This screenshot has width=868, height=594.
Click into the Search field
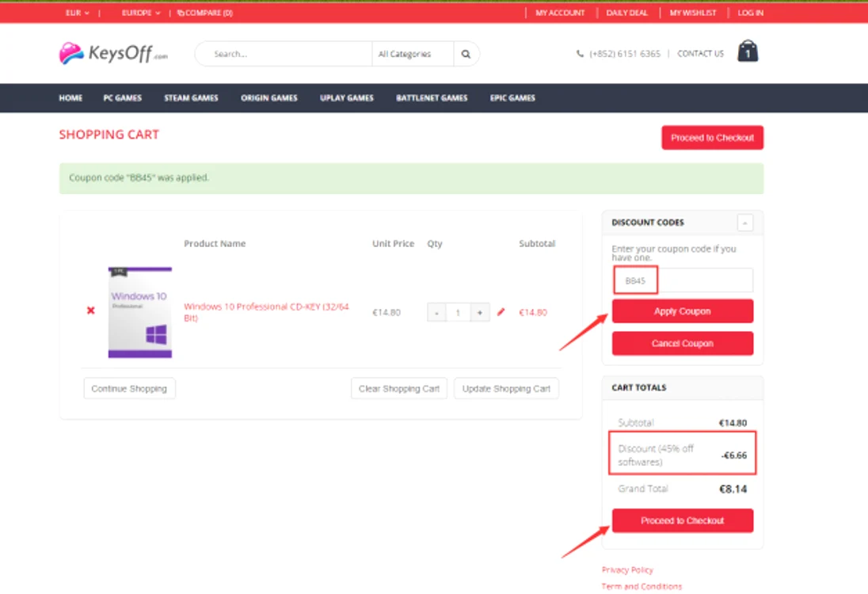[284, 54]
